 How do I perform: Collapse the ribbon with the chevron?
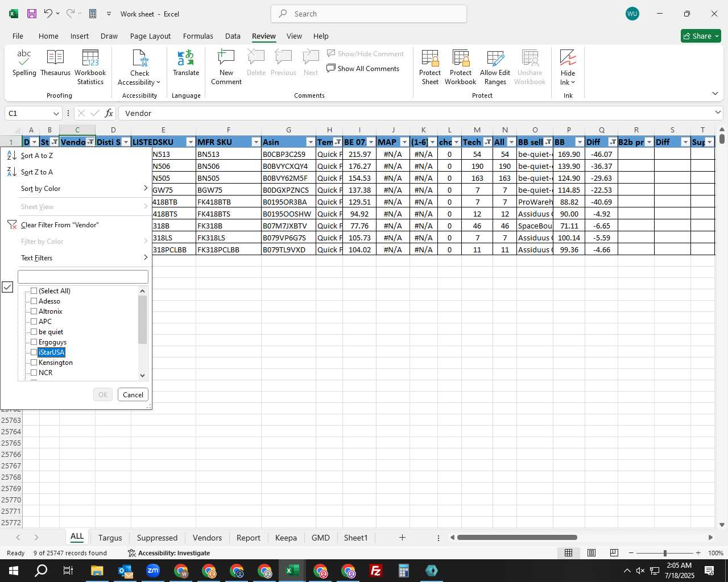pos(715,94)
